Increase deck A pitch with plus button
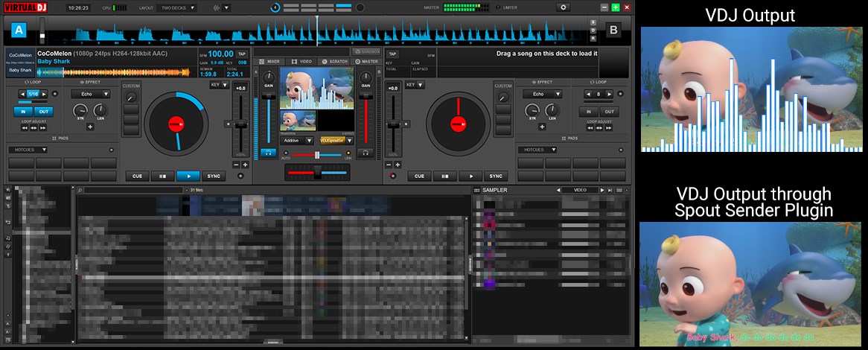868x350 pixels. 245,165
